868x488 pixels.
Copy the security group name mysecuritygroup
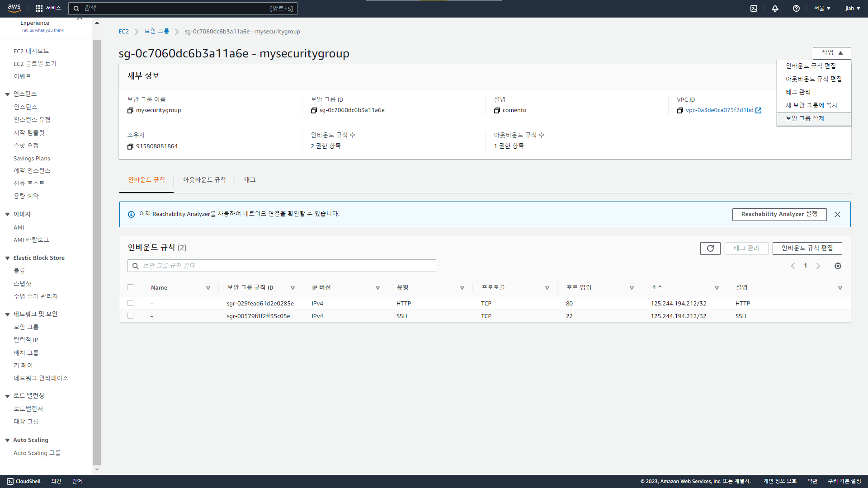[x=130, y=110]
